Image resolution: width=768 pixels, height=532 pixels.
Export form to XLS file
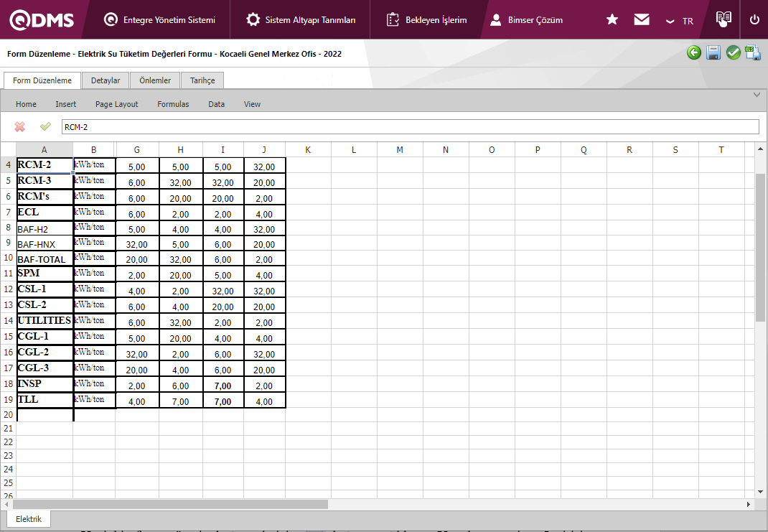[x=752, y=52]
